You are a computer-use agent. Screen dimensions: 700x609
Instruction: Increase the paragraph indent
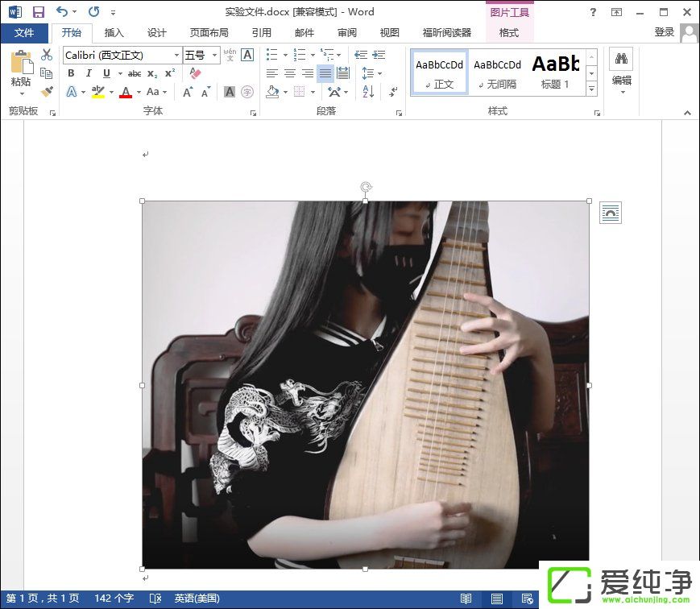click(378, 55)
